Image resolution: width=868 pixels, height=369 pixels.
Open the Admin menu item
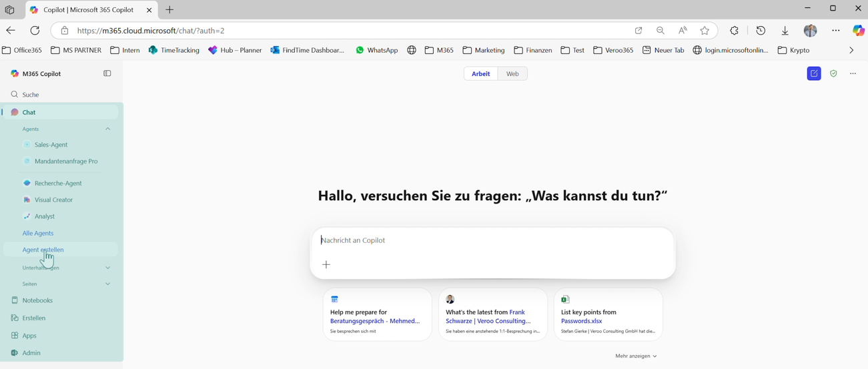pos(31,353)
